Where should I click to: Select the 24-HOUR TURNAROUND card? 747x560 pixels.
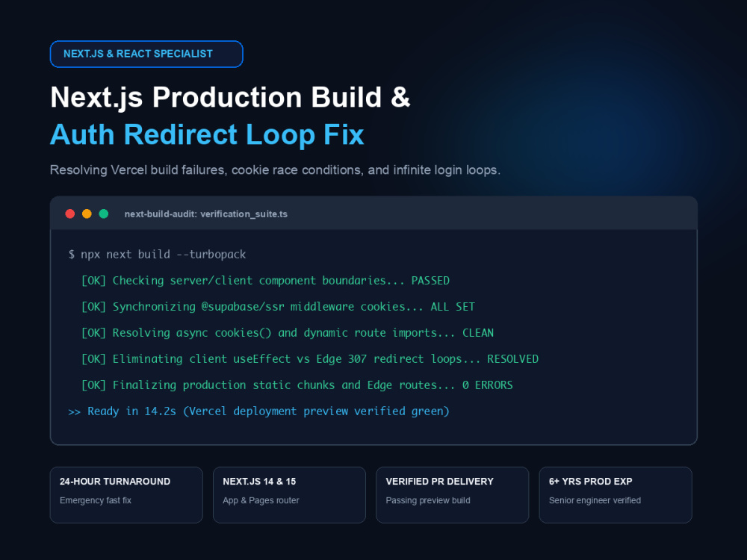click(x=126, y=495)
